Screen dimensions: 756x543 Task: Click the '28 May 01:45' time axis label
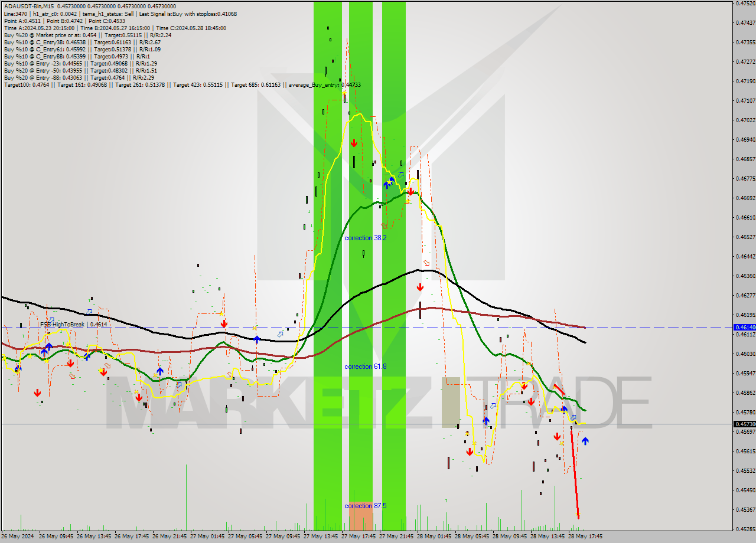[x=435, y=537]
